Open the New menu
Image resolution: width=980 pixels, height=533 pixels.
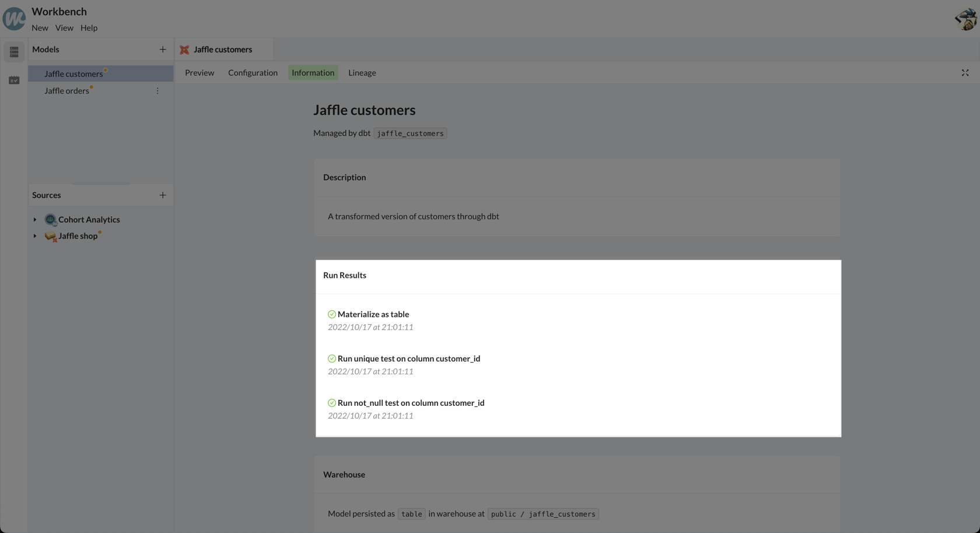pos(40,28)
